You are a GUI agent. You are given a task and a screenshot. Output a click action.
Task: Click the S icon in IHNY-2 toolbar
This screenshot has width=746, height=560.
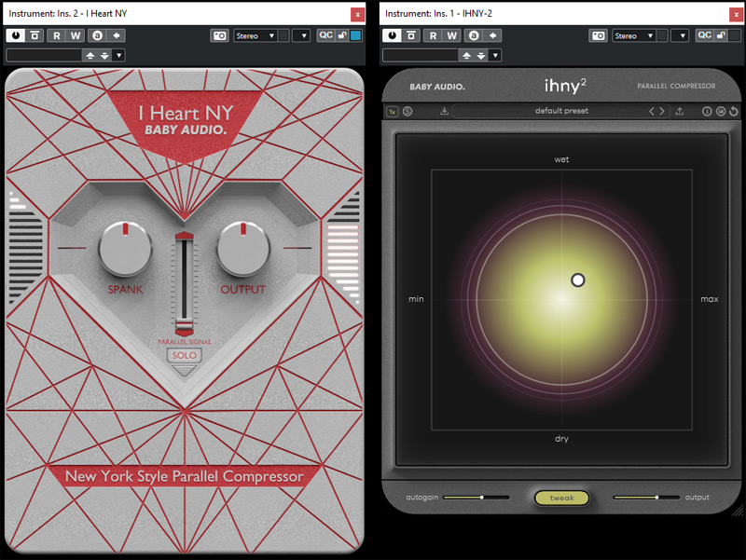[408, 111]
